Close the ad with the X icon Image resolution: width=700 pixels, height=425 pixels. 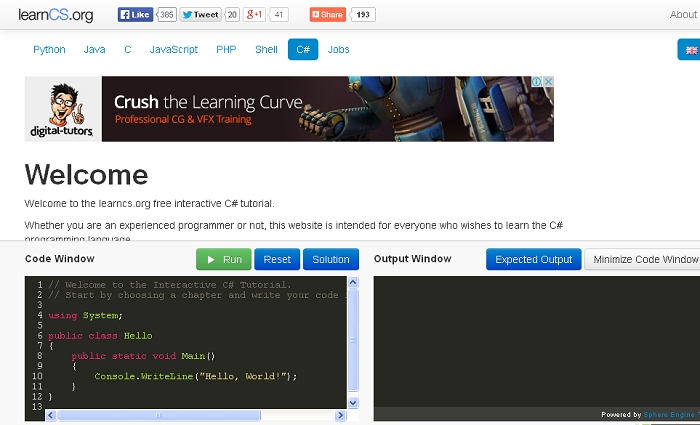(x=549, y=82)
